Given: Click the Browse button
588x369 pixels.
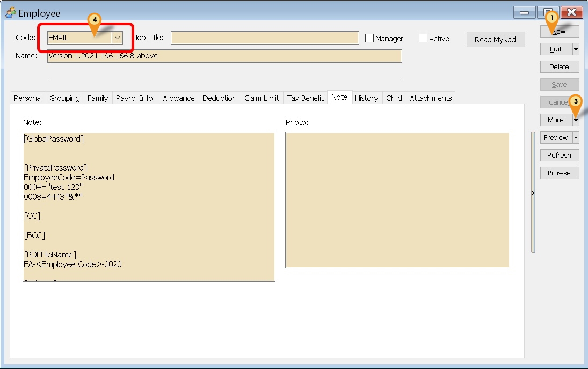Looking at the screenshot, I should 559,173.
